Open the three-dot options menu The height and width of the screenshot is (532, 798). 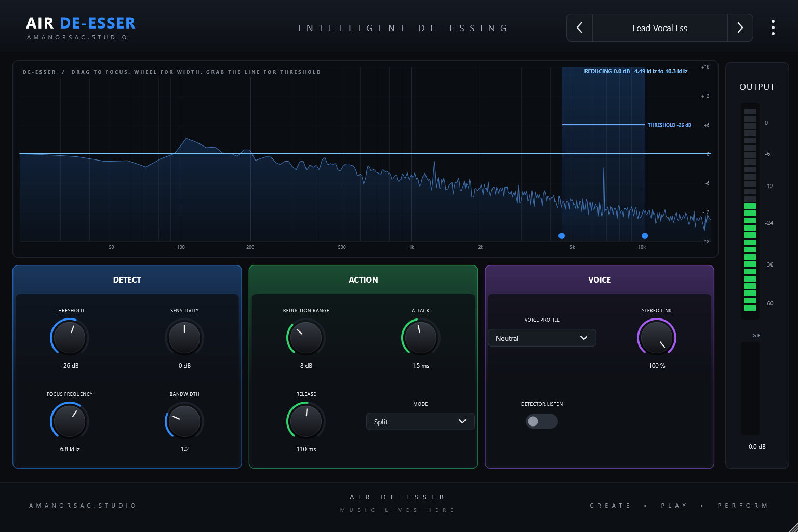point(773,28)
